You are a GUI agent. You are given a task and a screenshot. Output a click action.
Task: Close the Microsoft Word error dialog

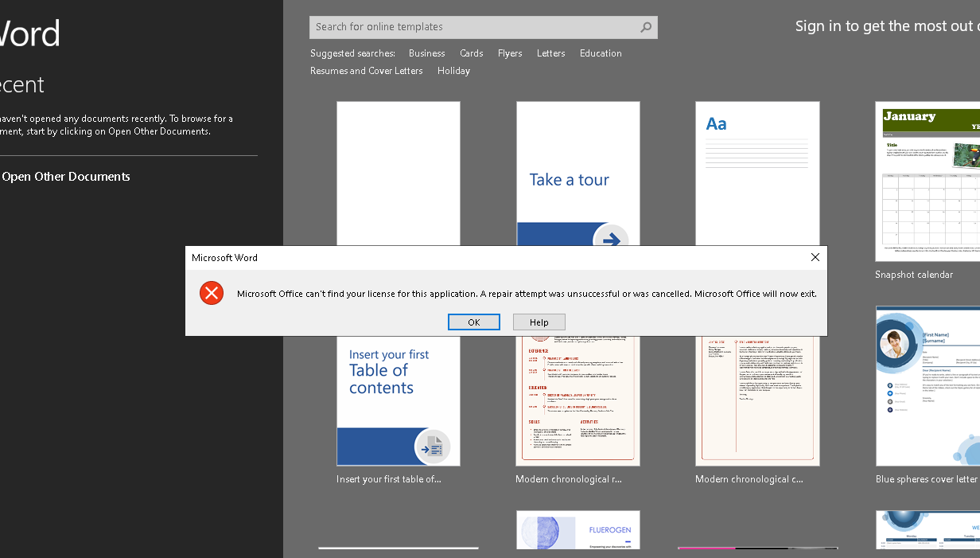(x=815, y=257)
